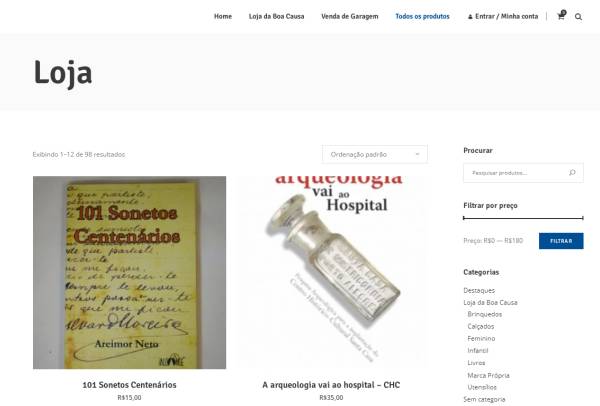Open the 101 Sonetos Centenários book thumbnail
This screenshot has height=406, width=600.
pos(129,272)
